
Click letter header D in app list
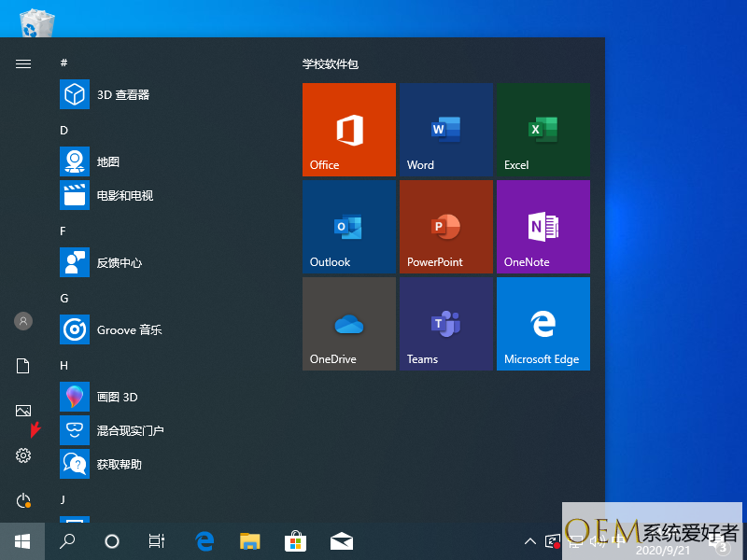(x=64, y=130)
